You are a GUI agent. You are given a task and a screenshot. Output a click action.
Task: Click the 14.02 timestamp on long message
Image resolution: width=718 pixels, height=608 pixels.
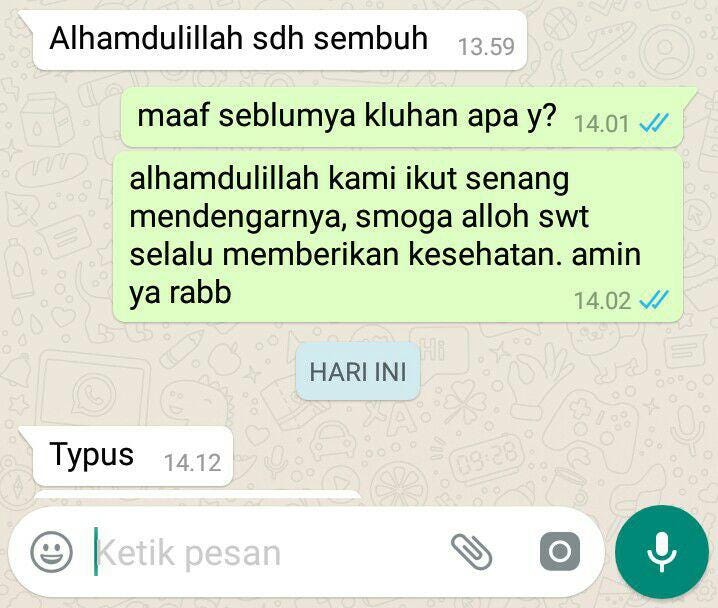tap(602, 301)
